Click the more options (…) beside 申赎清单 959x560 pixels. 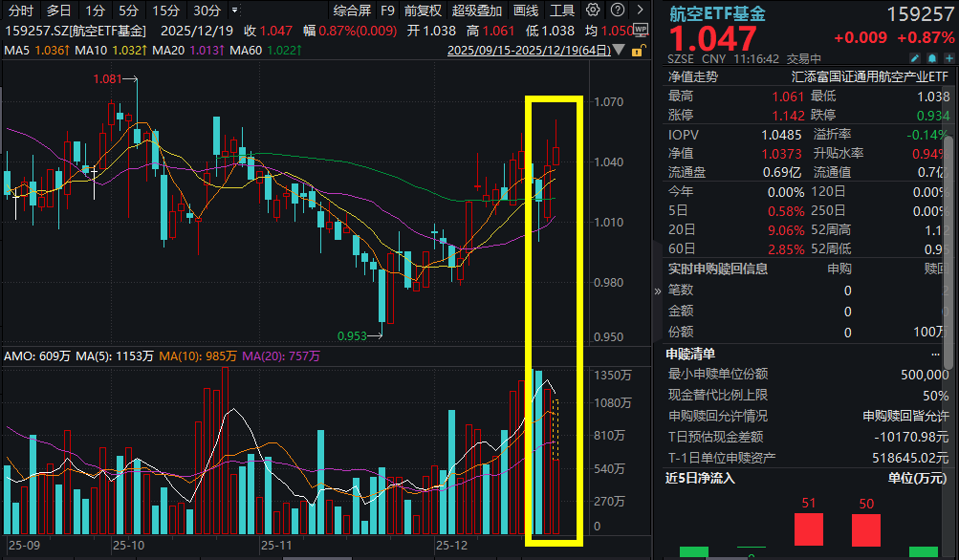[936, 354]
